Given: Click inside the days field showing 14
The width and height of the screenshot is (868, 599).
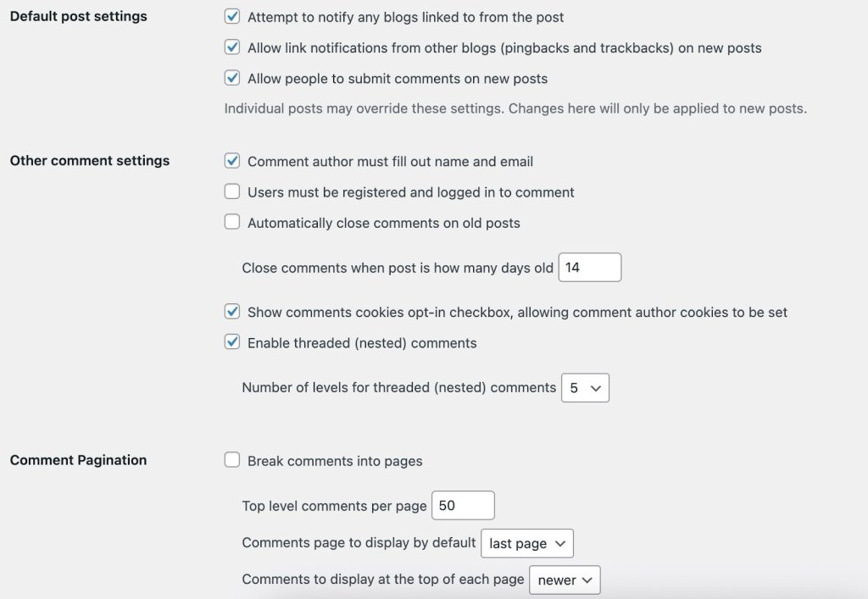Looking at the screenshot, I should pyautogui.click(x=590, y=267).
